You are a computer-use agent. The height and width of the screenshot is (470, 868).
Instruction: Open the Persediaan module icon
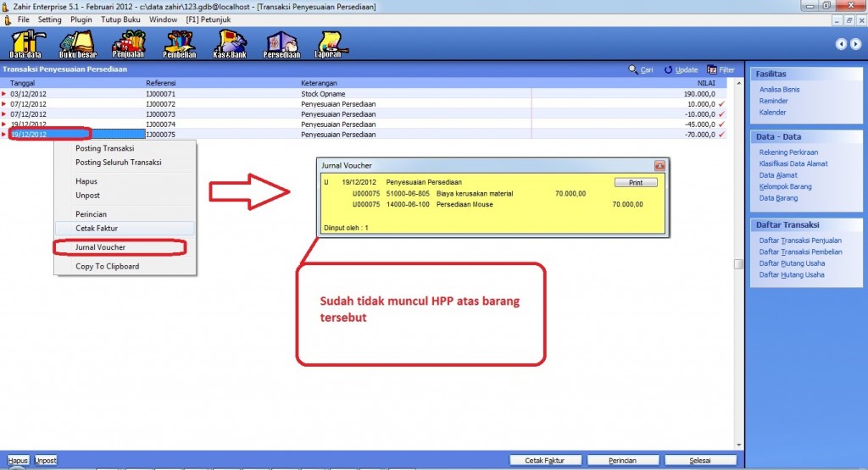tap(281, 44)
